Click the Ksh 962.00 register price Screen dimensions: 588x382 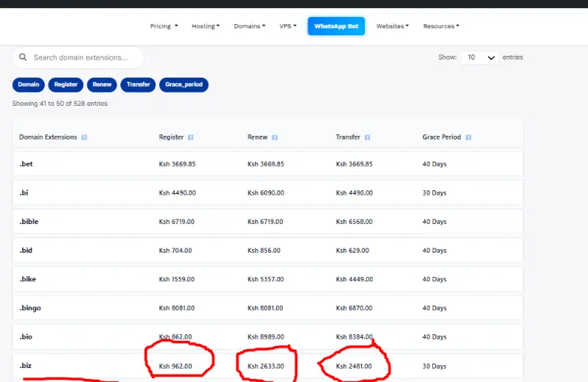[x=175, y=367]
